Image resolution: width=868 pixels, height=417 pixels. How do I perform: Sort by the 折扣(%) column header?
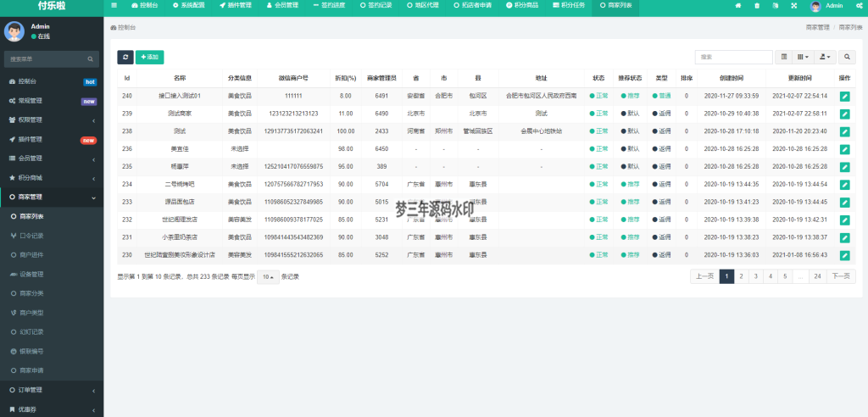pyautogui.click(x=346, y=78)
